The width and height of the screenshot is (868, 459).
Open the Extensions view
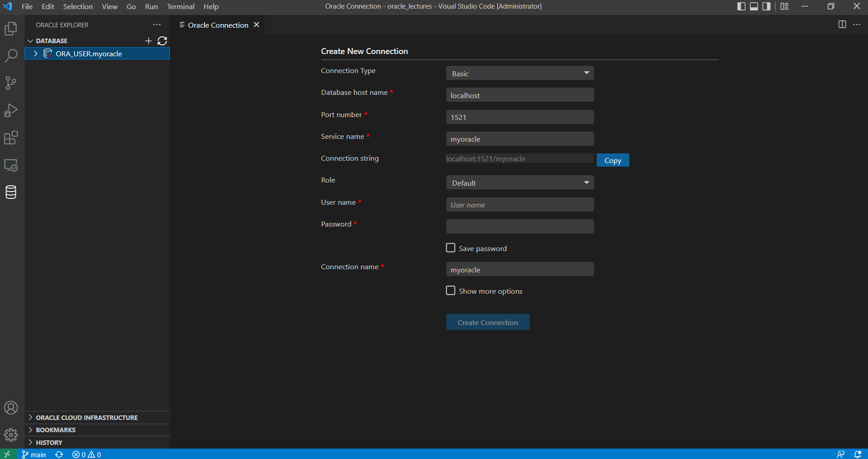[x=11, y=138]
